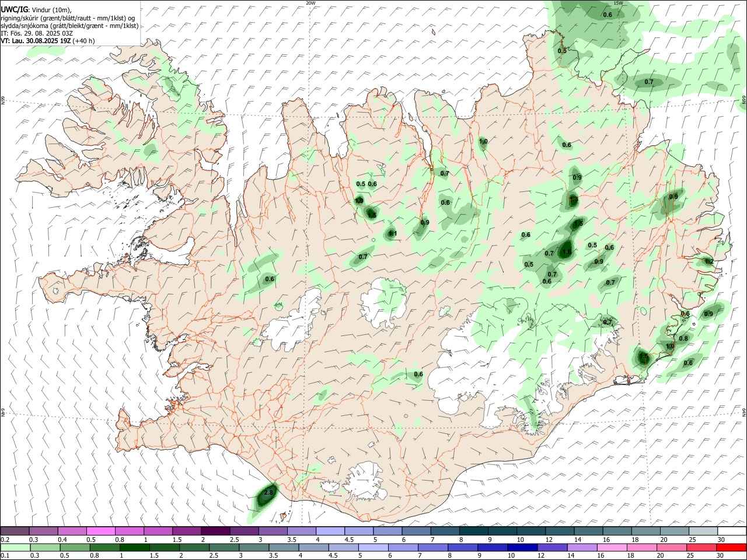
Task: Click the palest green 0.1 swatch, lower rain legend
Action: pos(15,547)
